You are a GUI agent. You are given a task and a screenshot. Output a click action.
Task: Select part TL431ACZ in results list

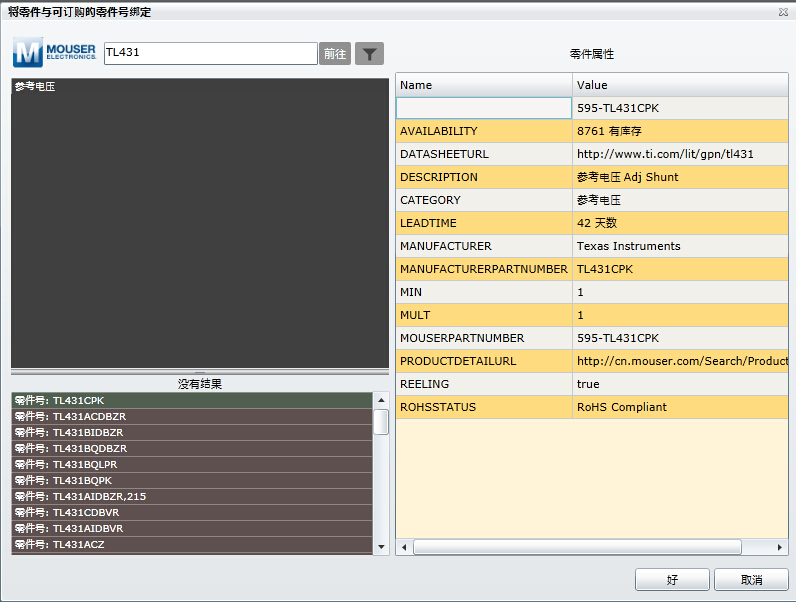(x=192, y=544)
